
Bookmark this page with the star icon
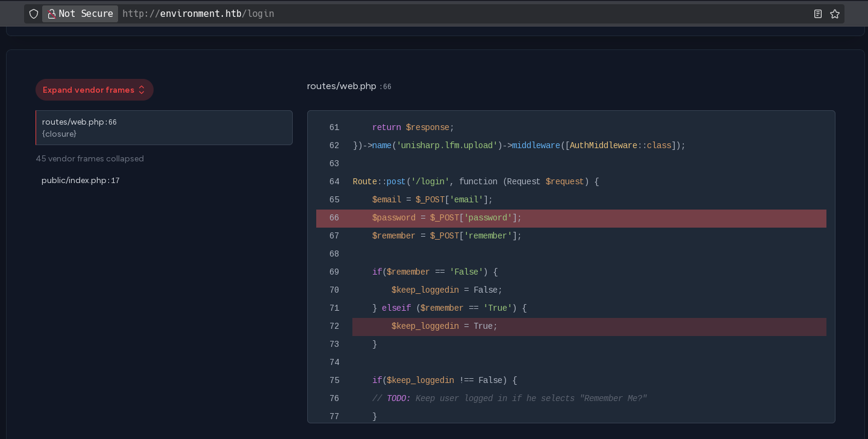(x=835, y=14)
